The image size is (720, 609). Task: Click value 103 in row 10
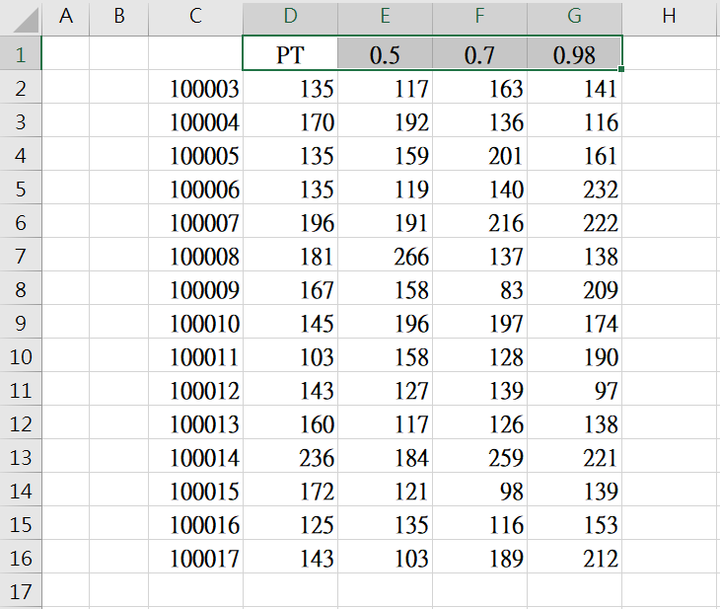[x=290, y=355]
